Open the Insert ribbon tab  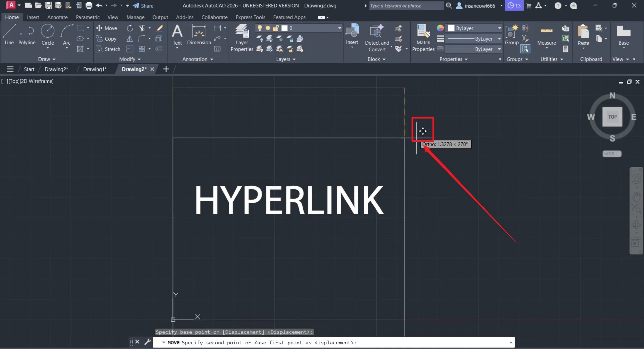point(33,17)
